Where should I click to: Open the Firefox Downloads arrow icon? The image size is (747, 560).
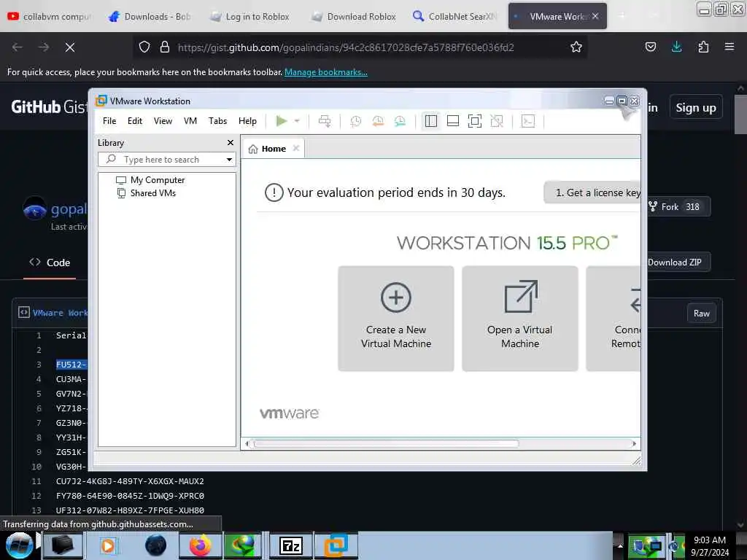click(x=676, y=47)
